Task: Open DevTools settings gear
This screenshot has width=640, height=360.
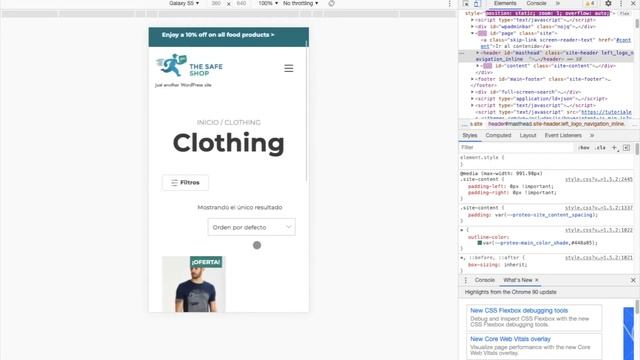Action: click(608, 3)
